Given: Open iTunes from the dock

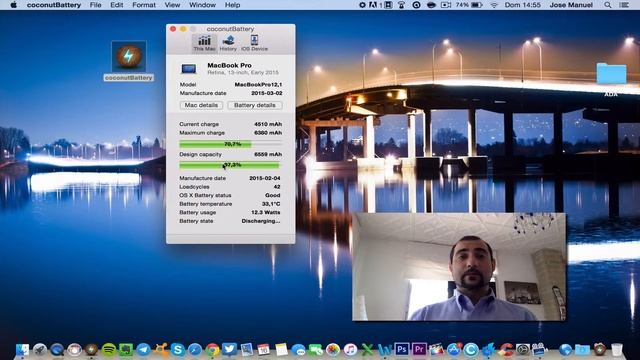Looking at the screenshot, I should pos(350,349).
